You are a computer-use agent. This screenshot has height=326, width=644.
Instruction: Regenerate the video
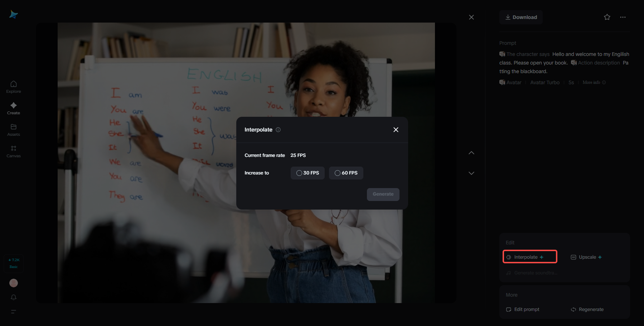pos(587,310)
